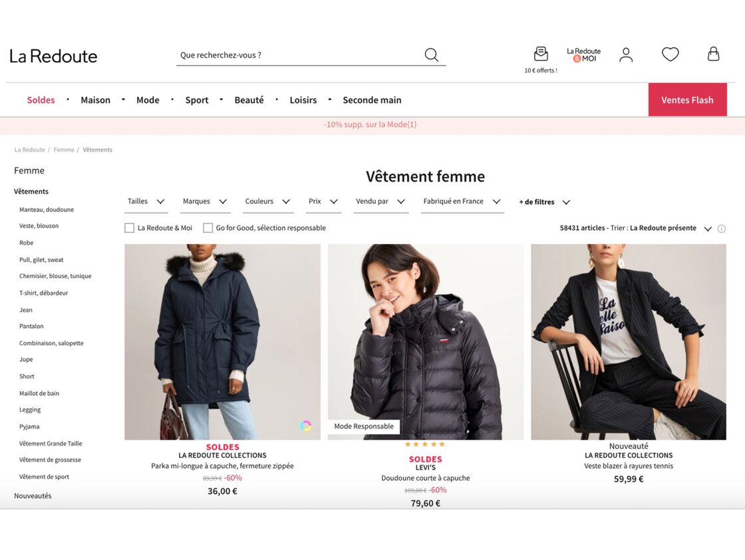Screen dimensions: 745x560
Task: Open the shopping bag icon
Action: 713,54
